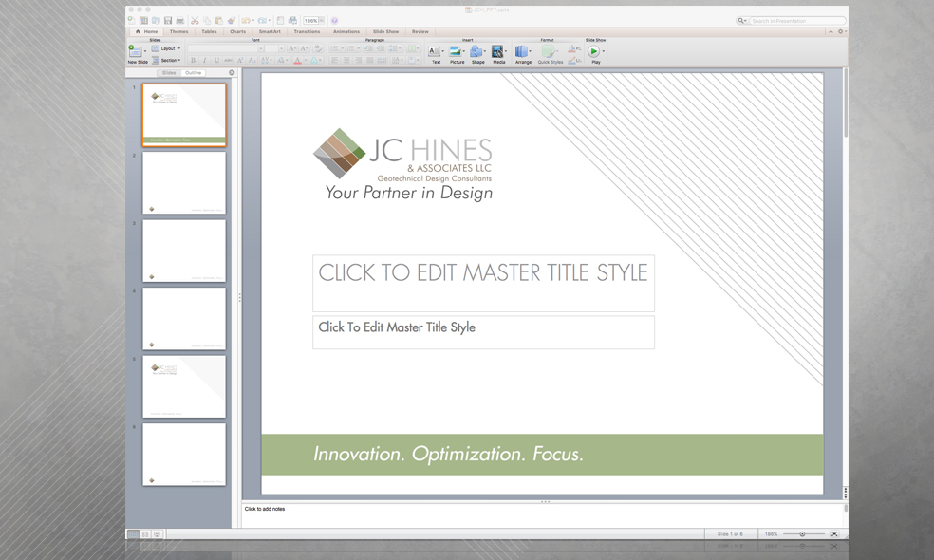Viewport: 934px width, 560px height.
Task: Toggle Align Text Right
Action: tap(358, 60)
